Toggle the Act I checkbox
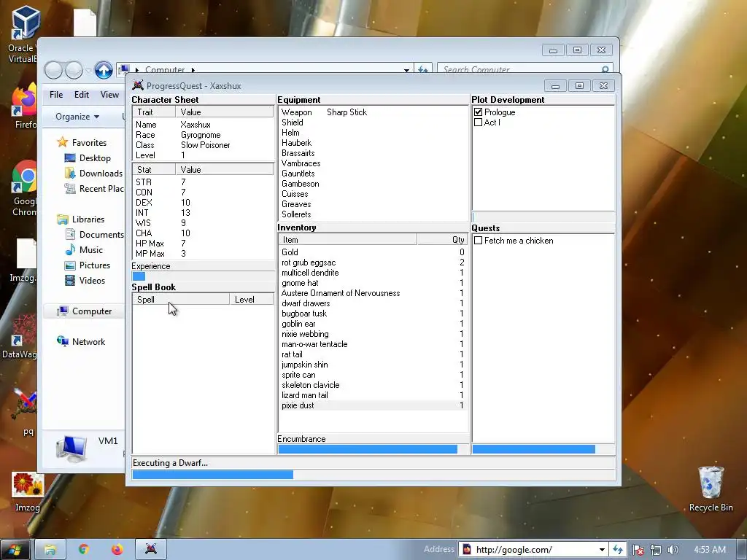 tap(479, 122)
